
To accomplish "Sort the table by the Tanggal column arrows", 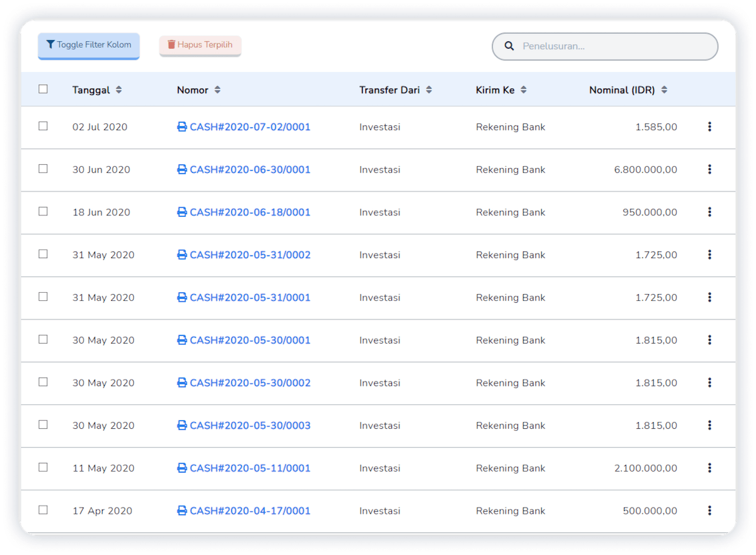I will click(119, 90).
